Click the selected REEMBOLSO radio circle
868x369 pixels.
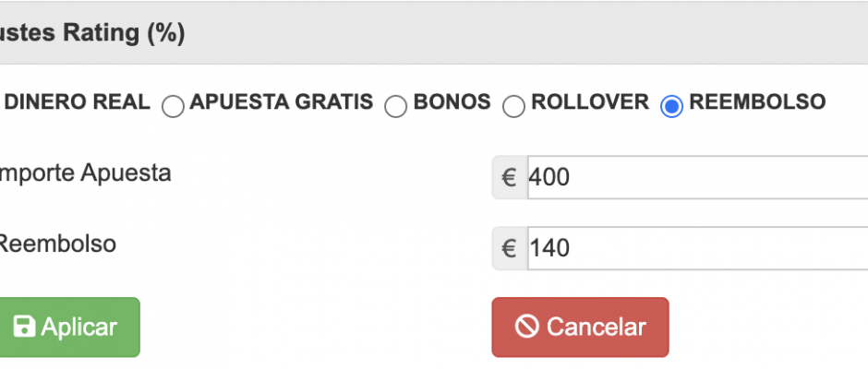point(672,107)
